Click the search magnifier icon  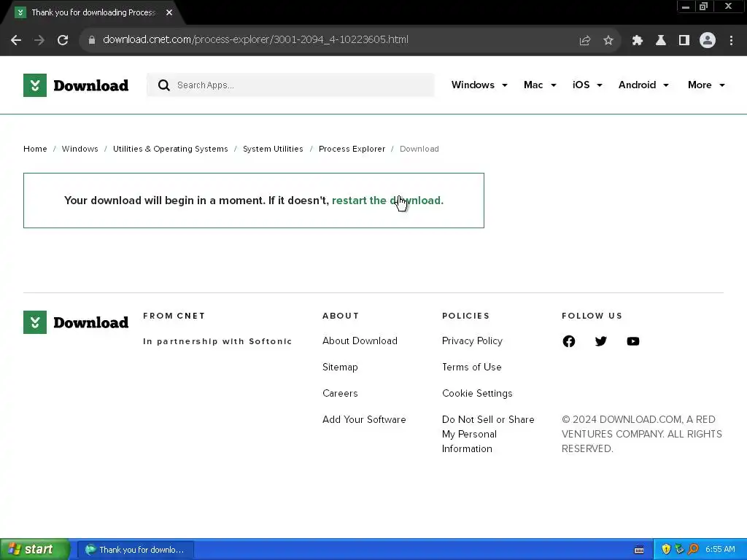pos(164,85)
